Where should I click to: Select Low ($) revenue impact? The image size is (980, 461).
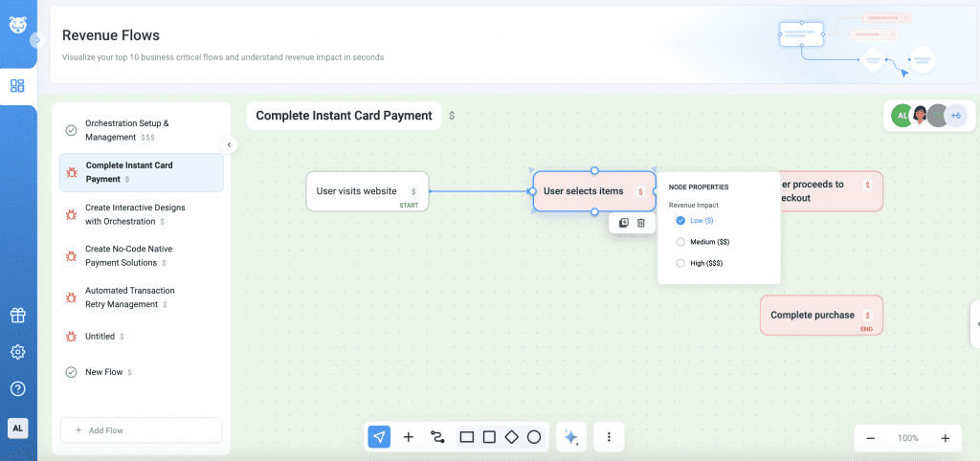(x=680, y=221)
